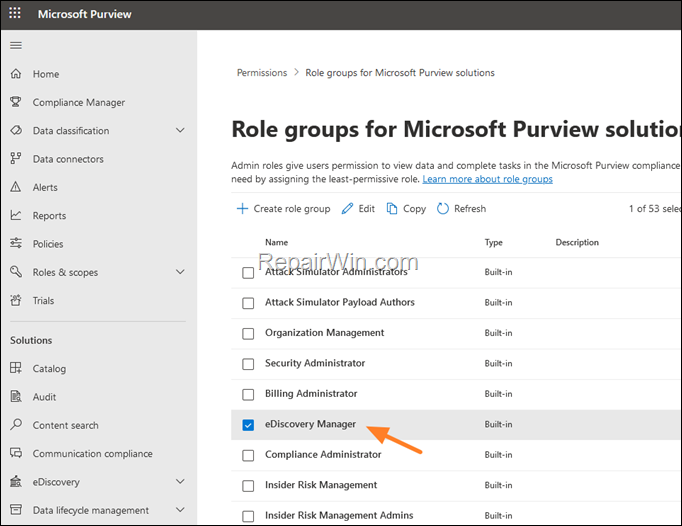This screenshot has height=526, width=682.
Task: Uncheck the eDiscovery Manager checkbox
Action: click(x=248, y=425)
